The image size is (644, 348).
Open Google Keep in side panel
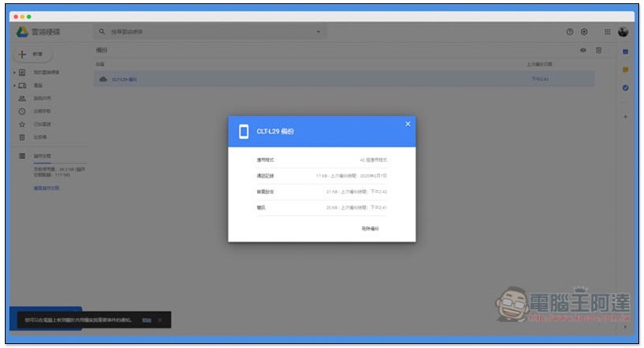625,69
